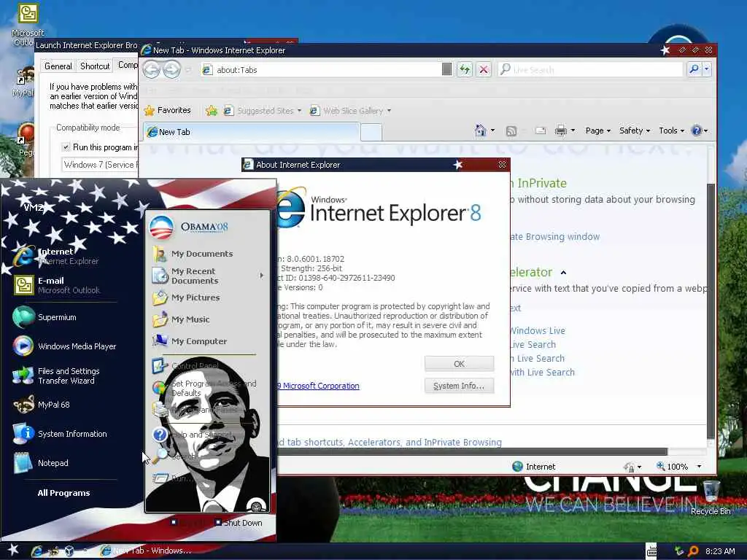Image resolution: width=747 pixels, height=560 pixels.
Task: Collapse the Accelerator section chevron
Action: (x=564, y=273)
